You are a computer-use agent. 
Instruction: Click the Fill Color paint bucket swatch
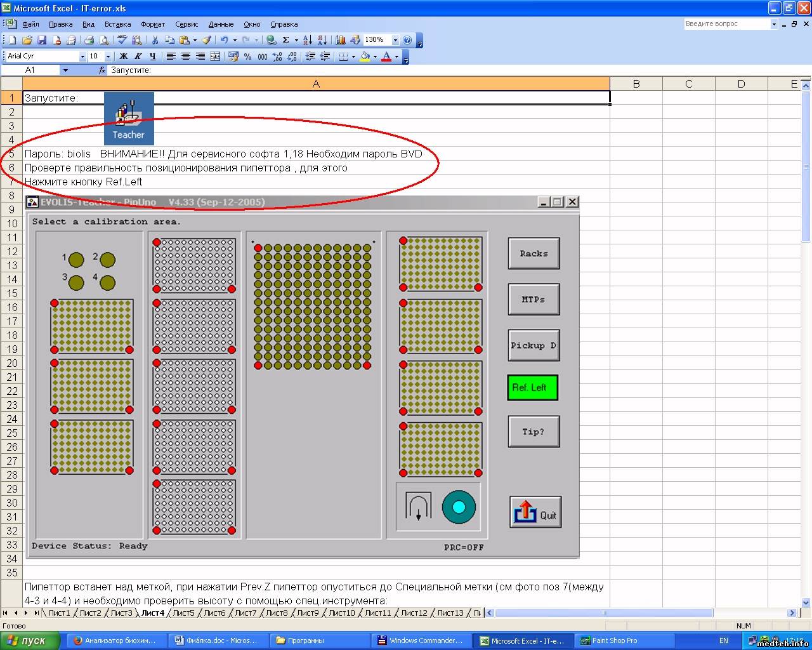coord(365,56)
